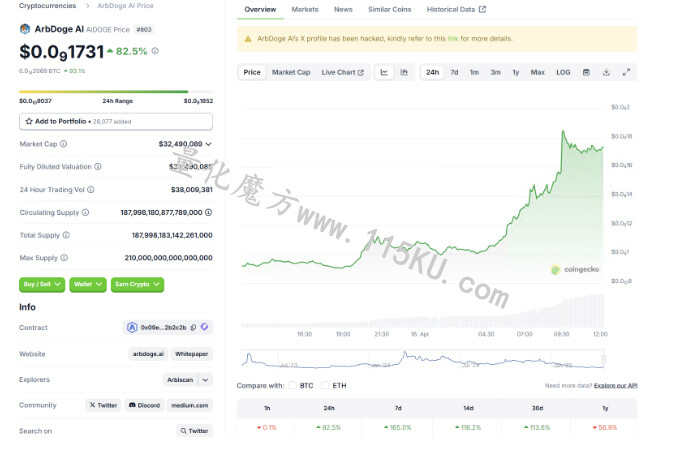Switch to the Overview tab

(x=260, y=10)
